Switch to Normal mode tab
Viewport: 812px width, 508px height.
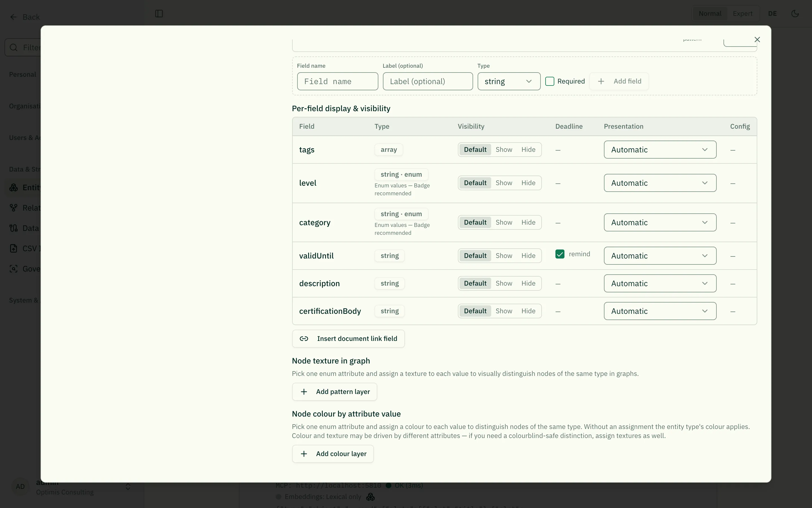[x=710, y=14]
